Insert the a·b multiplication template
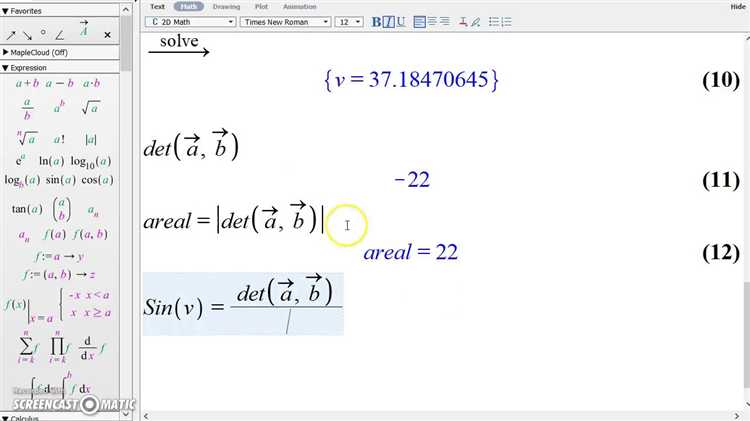The height and width of the screenshot is (421, 750). (91, 83)
